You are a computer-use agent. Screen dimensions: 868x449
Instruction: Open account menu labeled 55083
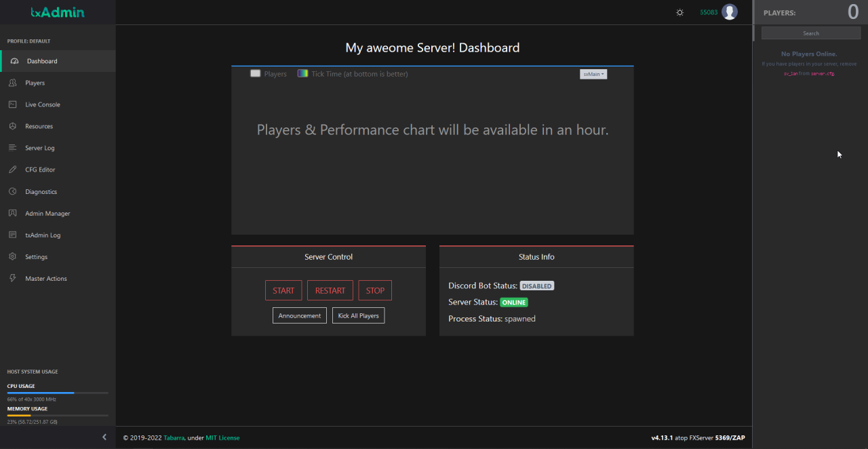709,12
